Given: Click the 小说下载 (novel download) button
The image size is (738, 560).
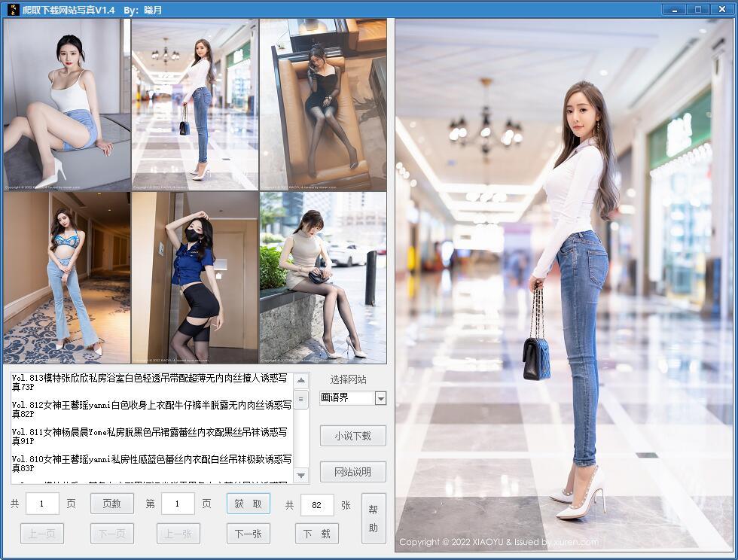Looking at the screenshot, I should [353, 435].
